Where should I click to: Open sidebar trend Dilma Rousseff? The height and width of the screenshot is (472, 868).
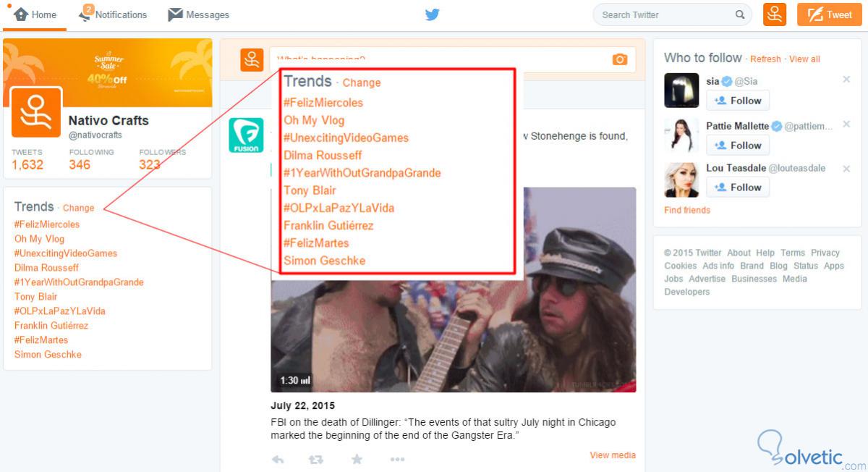46,268
